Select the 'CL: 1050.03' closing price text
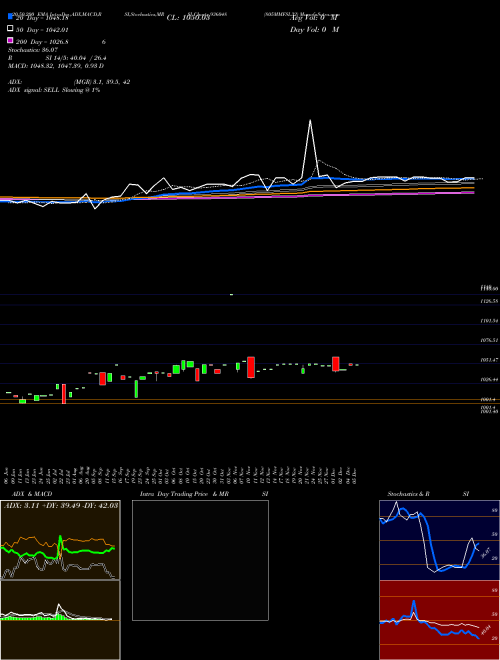The height and width of the screenshot is (660, 500). point(188,18)
